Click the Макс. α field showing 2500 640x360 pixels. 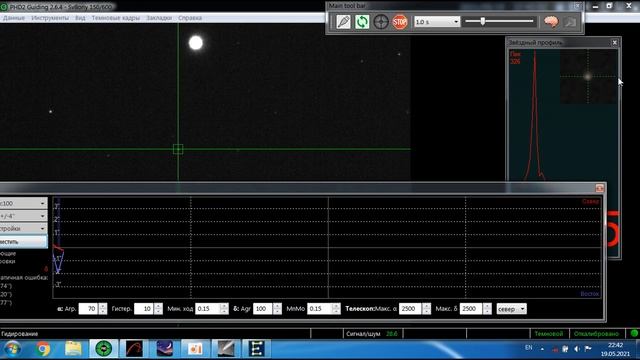[410, 309]
